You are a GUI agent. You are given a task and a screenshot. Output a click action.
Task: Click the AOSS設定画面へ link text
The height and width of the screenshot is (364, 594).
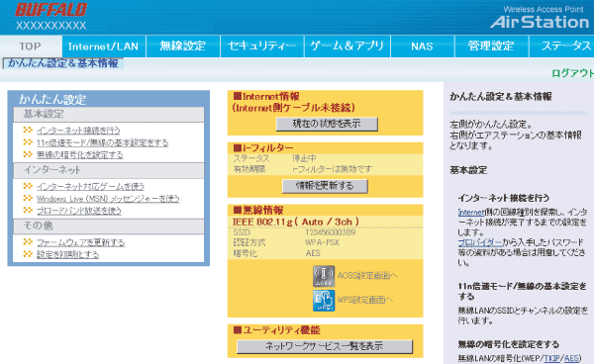coord(367,275)
